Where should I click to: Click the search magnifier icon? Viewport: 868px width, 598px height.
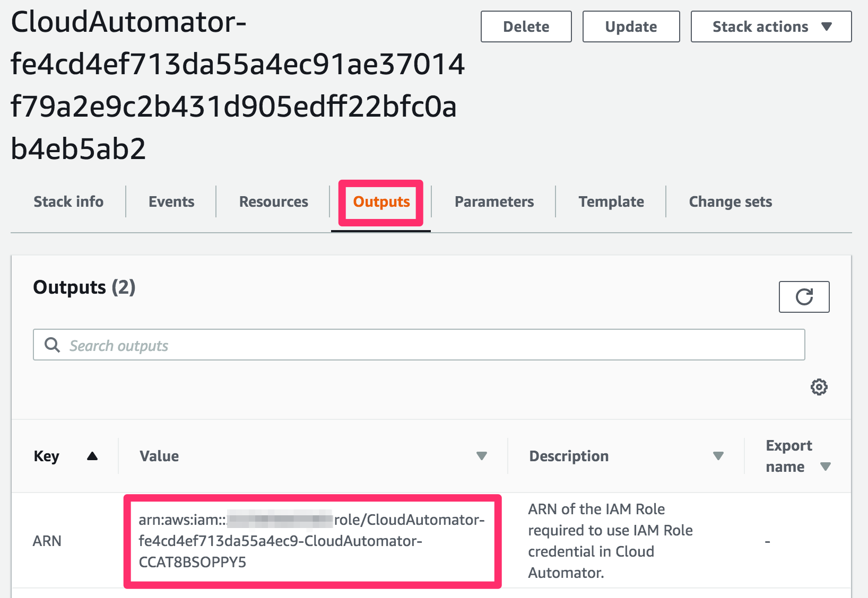click(52, 345)
